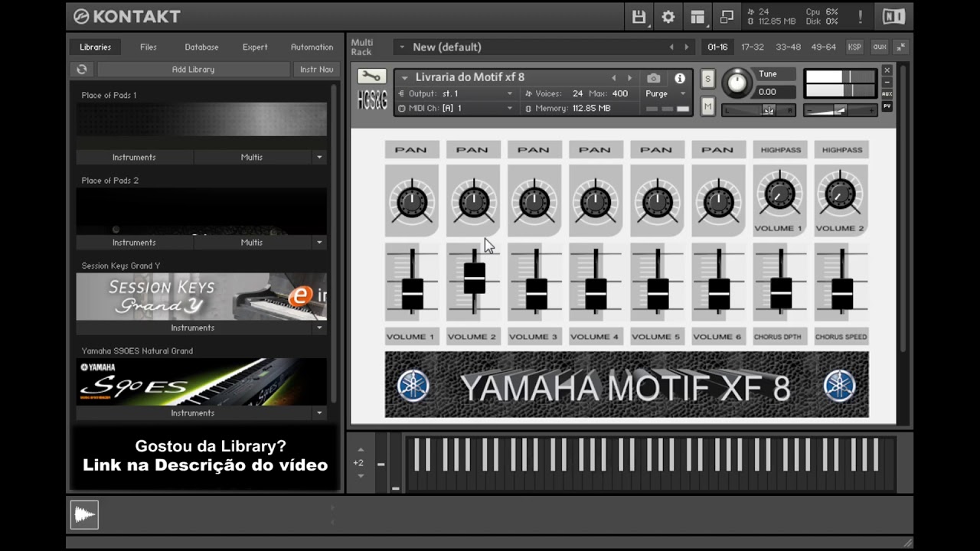Expand Place of Pads 2 options arrow
This screenshot has height=551, width=980.
(319, 242)
